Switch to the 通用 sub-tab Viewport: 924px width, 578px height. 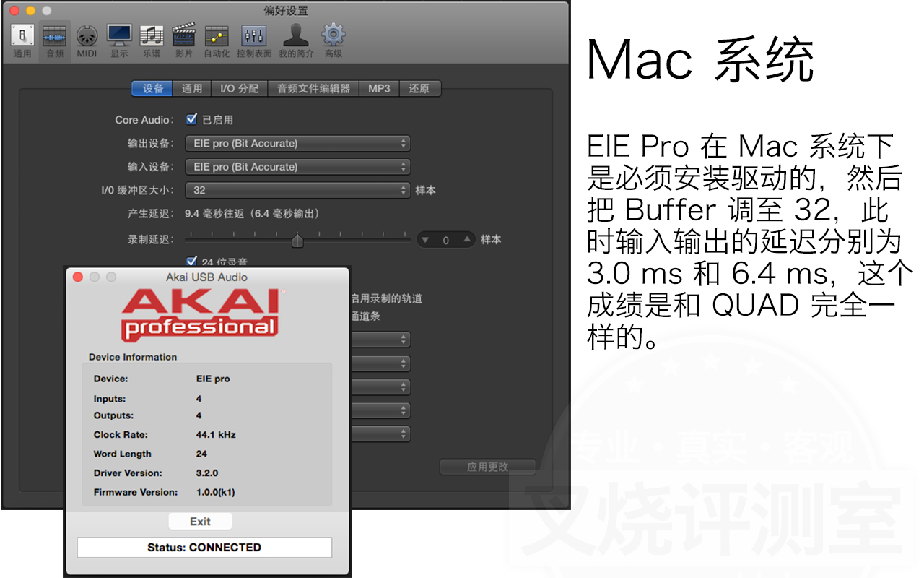pos(192,88)
